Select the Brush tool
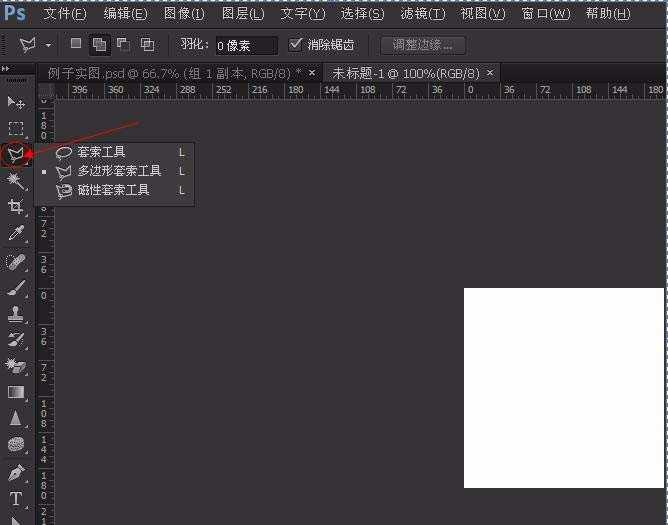Image resolution: width=668 pixels, height=525 pixels. coord(16,288)
